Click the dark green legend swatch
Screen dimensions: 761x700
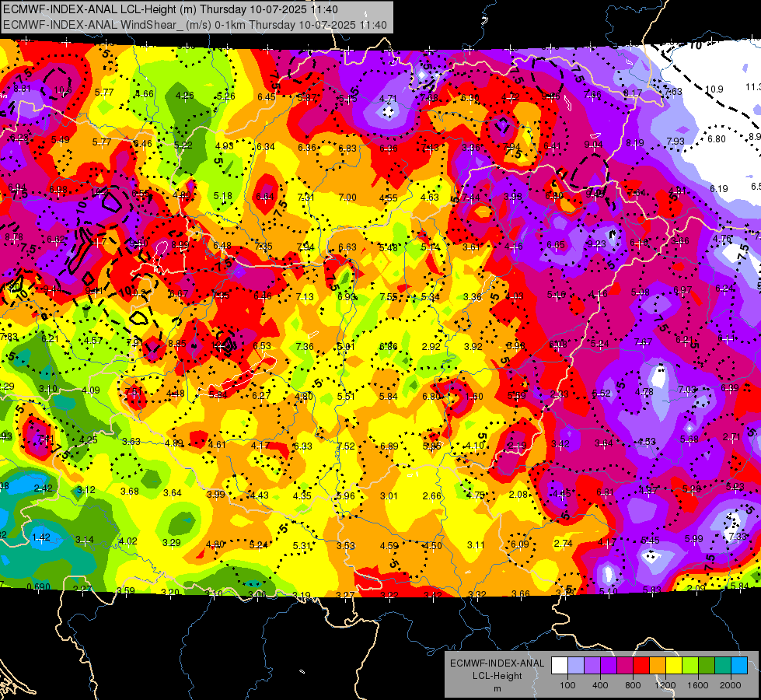(x=707, y=665)
